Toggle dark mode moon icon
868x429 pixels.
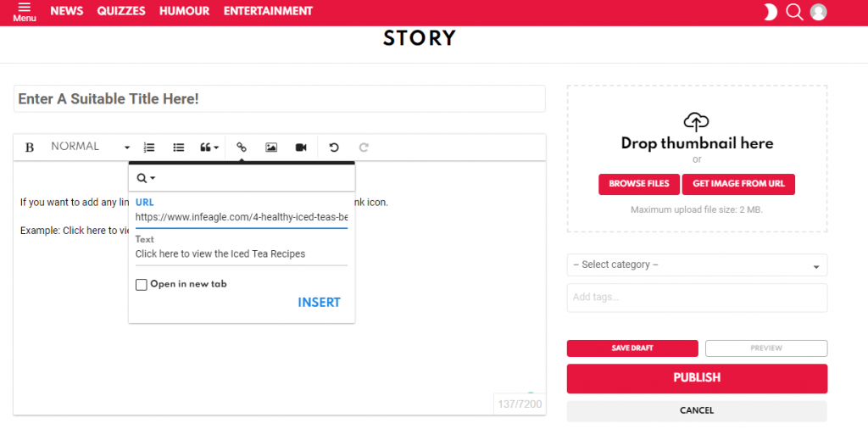(770, 12)
